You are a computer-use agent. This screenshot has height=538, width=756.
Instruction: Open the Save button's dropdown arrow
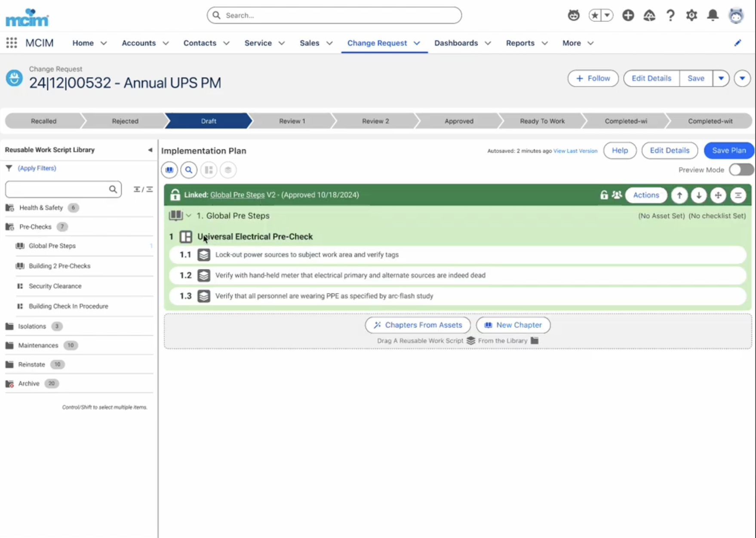pos(721,78)
